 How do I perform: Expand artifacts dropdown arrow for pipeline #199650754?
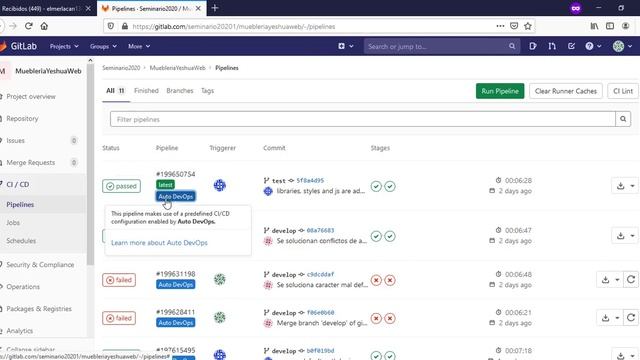click(632, 186)
